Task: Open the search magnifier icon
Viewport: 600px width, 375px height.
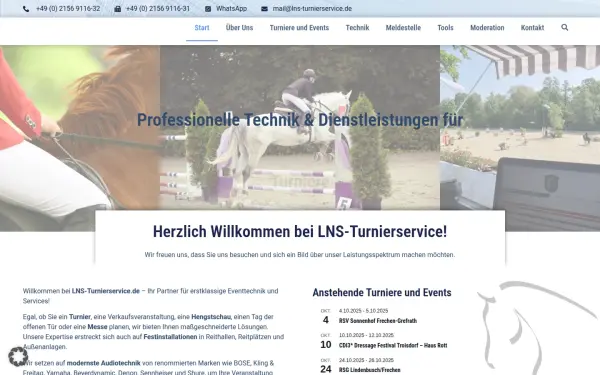Action: [x=564, y=27]
